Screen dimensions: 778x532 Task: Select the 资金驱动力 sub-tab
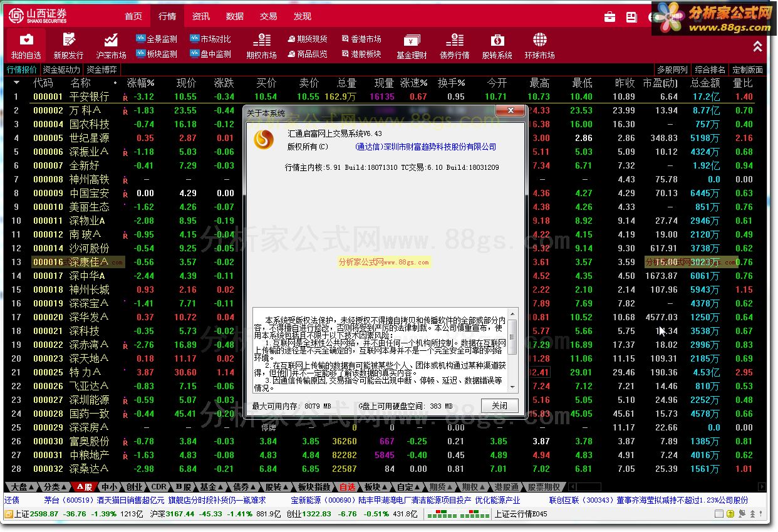61,70
